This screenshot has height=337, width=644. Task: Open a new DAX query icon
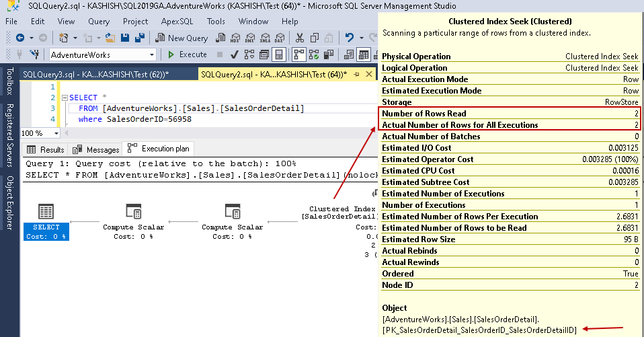pos(280,38)
